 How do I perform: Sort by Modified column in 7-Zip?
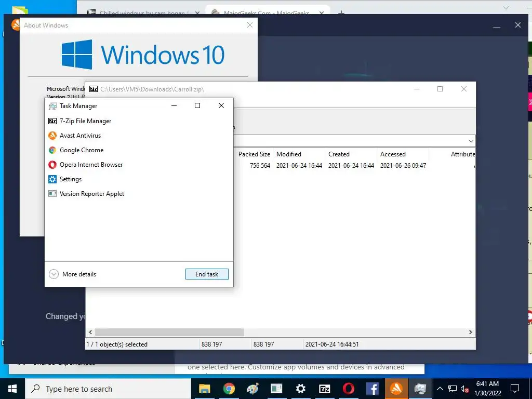pyautogui.click(x=299, y=154)
